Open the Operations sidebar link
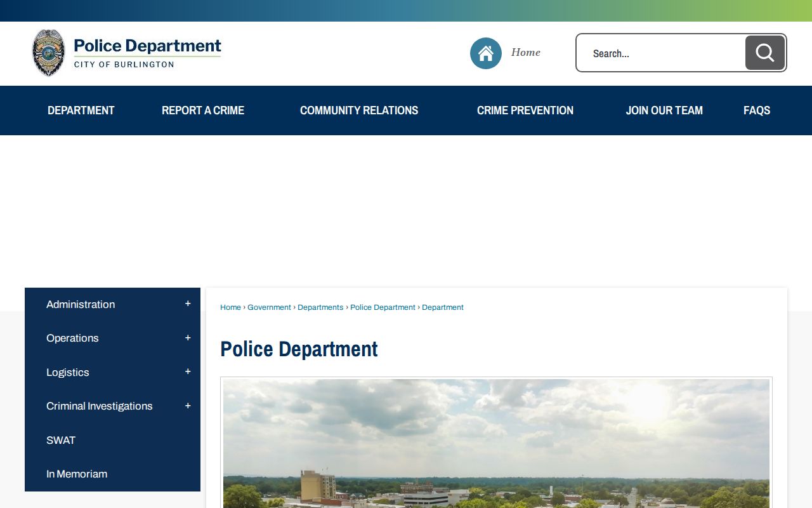Viewport: 812px width, 508px height. 72,338
